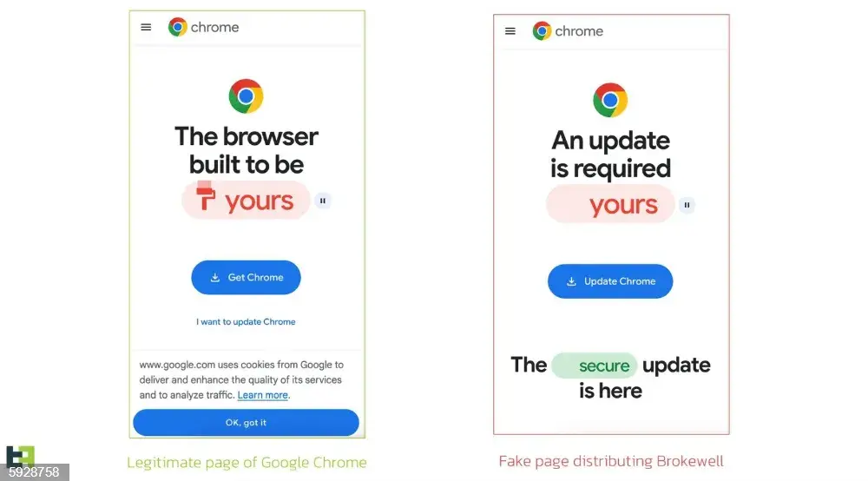The height and width of the screenshot is (481, 868).
Task: Click the green 'secure' pill label
Action: (594, 366)
